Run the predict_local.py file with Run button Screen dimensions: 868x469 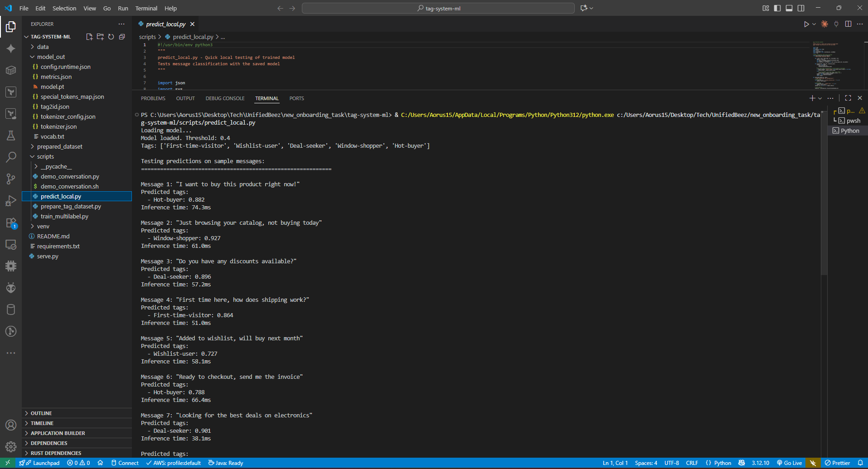coord(806,24)
